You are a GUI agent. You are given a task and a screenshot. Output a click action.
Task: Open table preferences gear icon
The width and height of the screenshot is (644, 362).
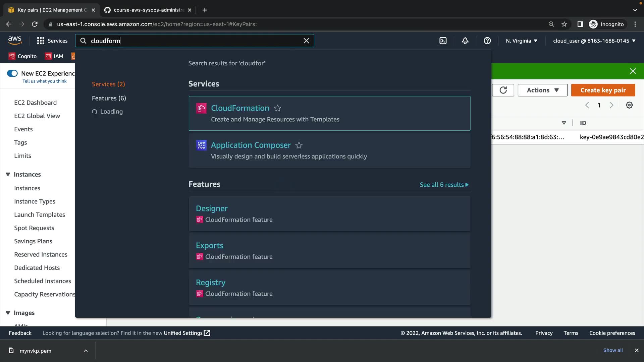tap(629, 105)
